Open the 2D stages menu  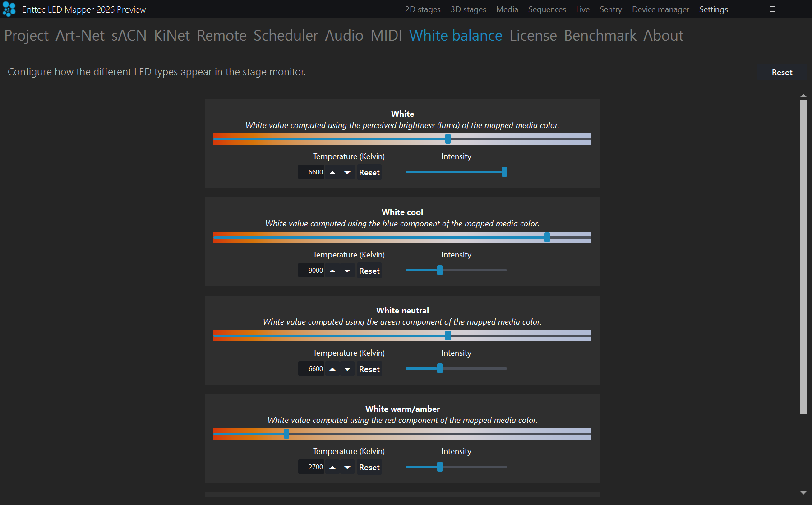423,9
